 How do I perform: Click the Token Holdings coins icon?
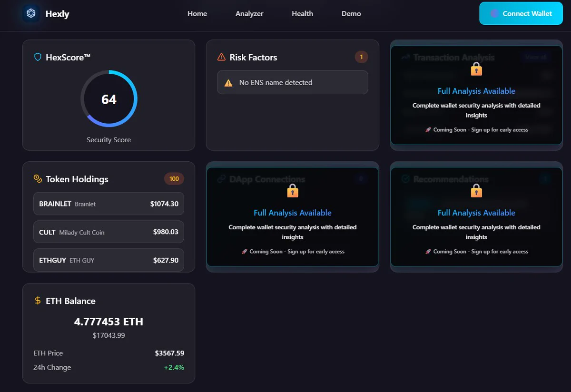click(x=38, y=179)
